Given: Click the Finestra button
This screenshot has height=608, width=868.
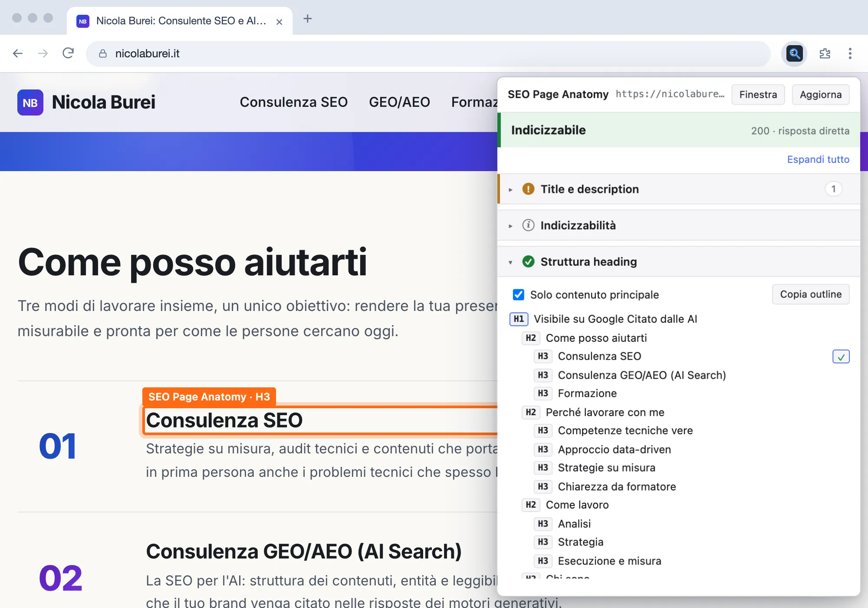Looking at the screenshot, I should [x=758, y=94].
